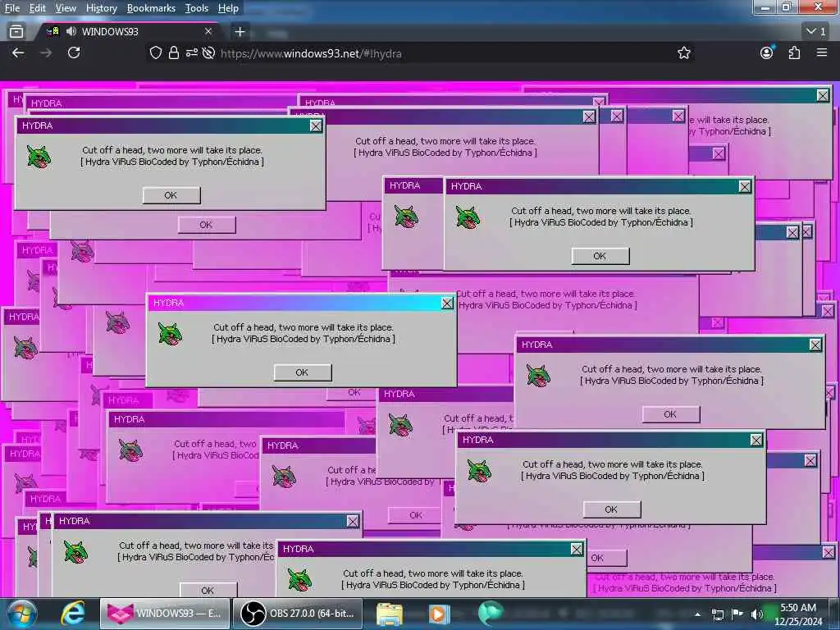Click the volume speaker tray icon
Viewport: 840px width, 630px height.
point(756,614)
